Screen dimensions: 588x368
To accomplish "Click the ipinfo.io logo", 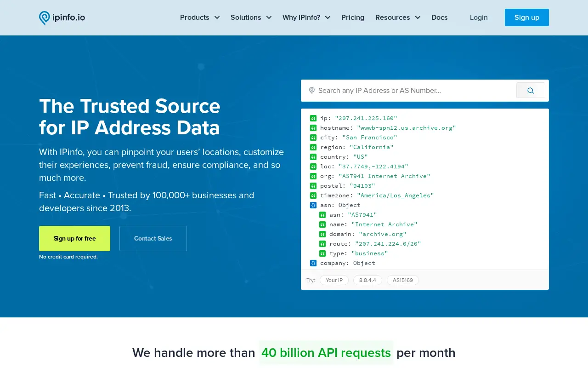I will 62,17.
